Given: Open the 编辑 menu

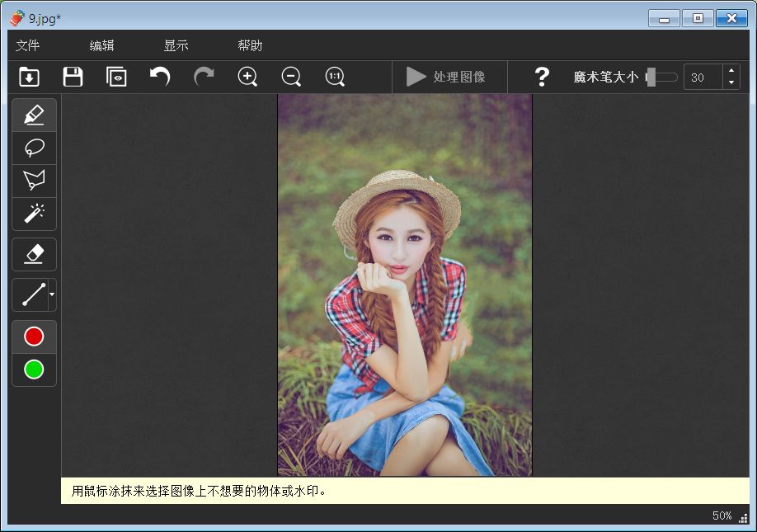Looking at the screenshot, I should 101,45.
